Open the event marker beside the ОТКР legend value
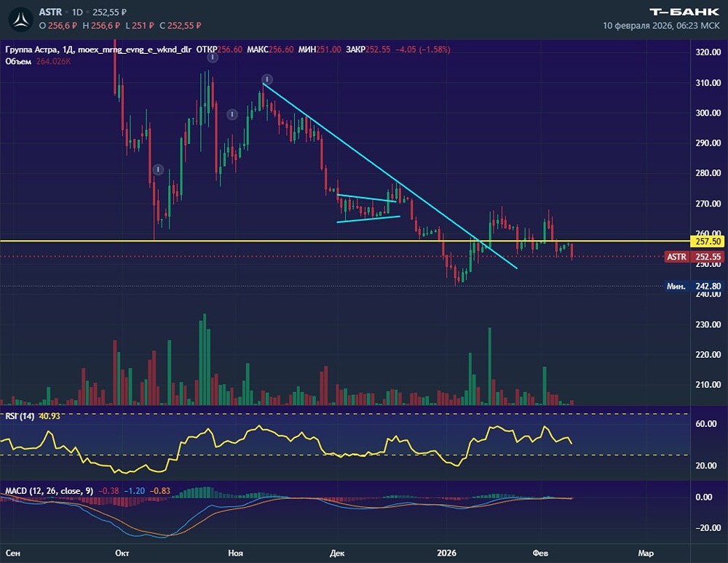The height and width of the screenshot is (563, 728). click(212, 57)
